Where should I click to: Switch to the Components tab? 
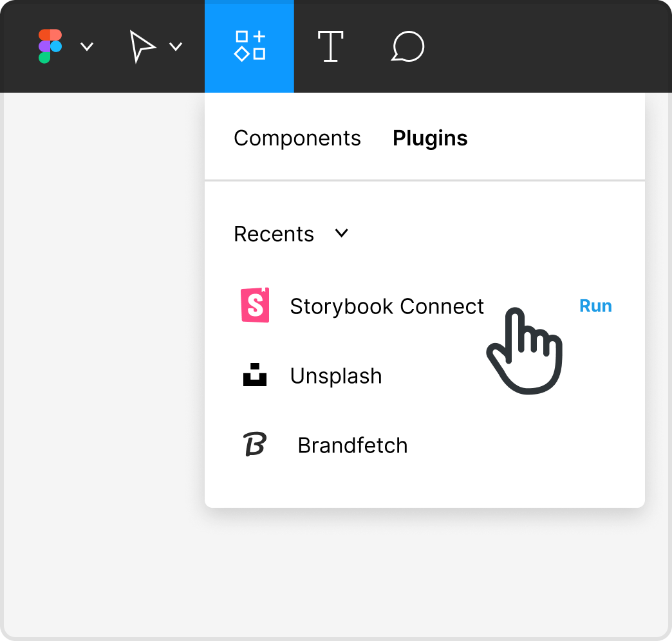coord(297,138)
